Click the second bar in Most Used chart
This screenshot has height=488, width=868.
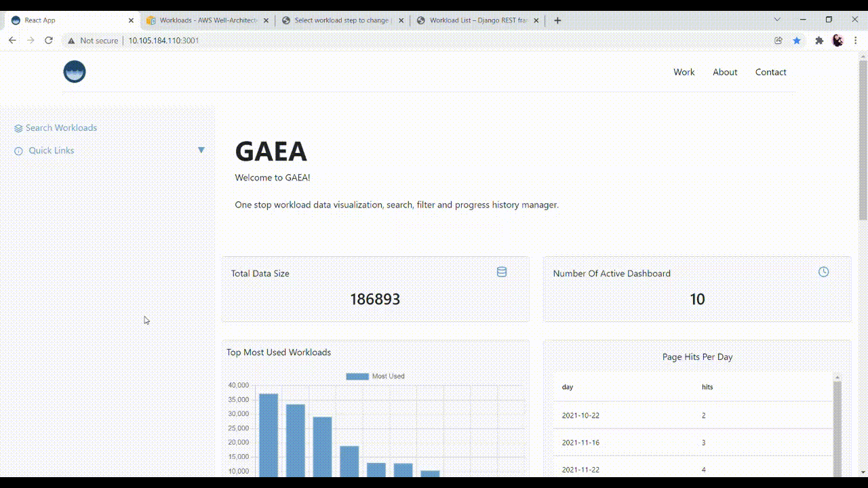click(295, 441)
